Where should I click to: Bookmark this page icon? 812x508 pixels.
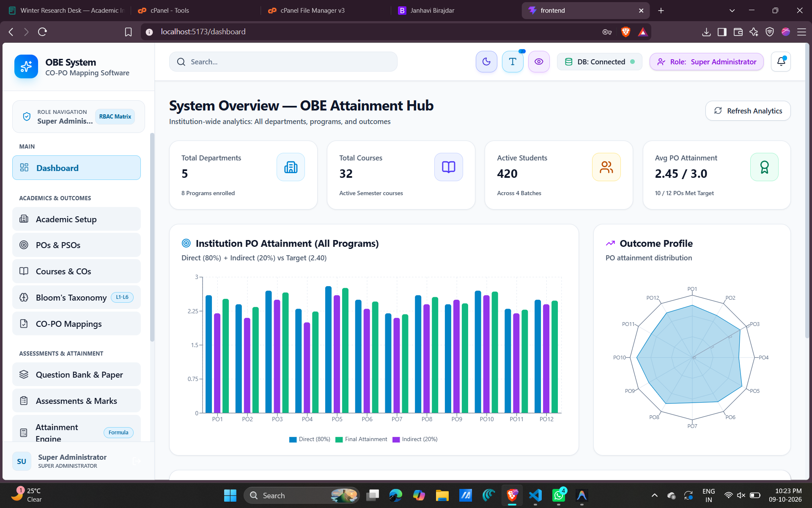(129, 32)
